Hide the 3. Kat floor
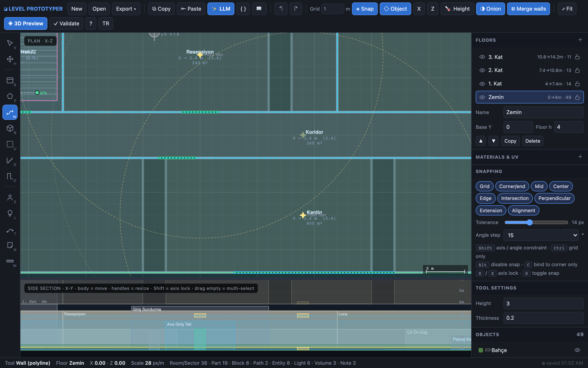The image size is (588, 368). point(482,57)
